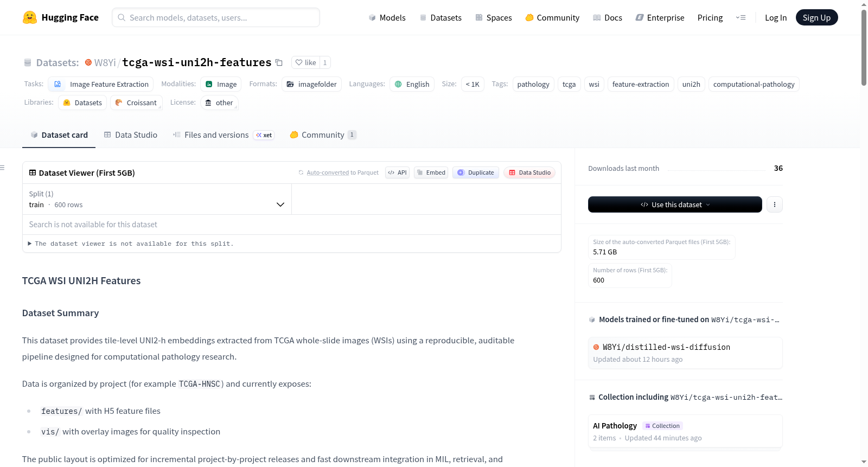This screenshot has width=868, height=467.
Task: Go to Datasets in top navigation
Action: coord(440,17)
